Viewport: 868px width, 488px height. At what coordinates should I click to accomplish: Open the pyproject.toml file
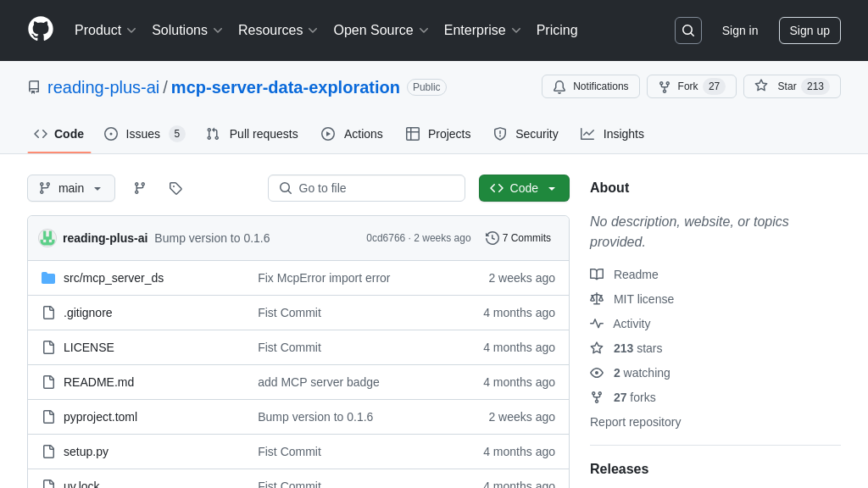click(x=100, y=417)
